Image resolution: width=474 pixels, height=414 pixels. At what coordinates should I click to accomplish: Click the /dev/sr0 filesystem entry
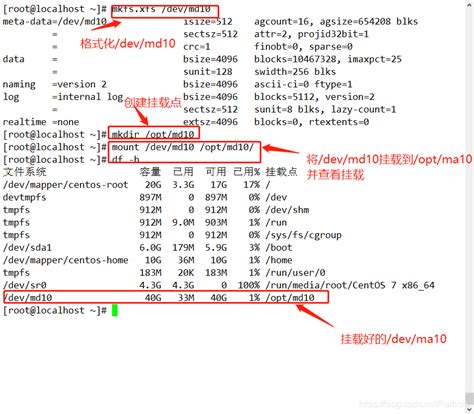tap(24, 285)
